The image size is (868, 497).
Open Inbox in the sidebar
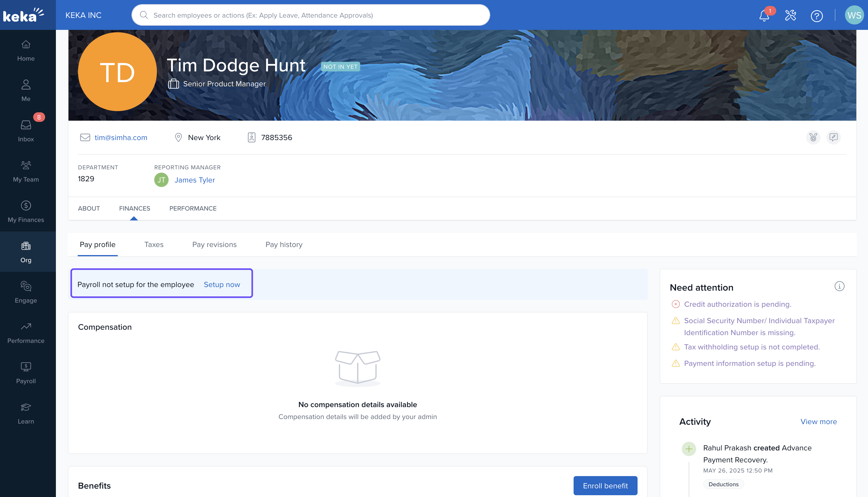pos(26,131)
